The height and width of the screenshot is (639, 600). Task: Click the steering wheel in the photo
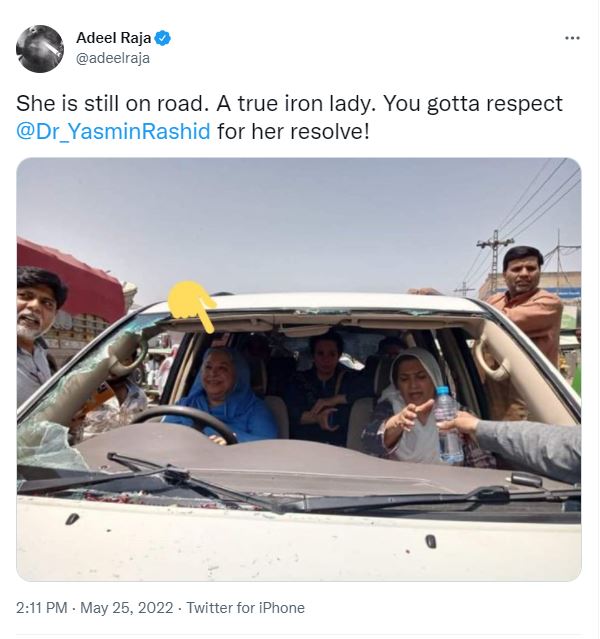tap(190, 420)
